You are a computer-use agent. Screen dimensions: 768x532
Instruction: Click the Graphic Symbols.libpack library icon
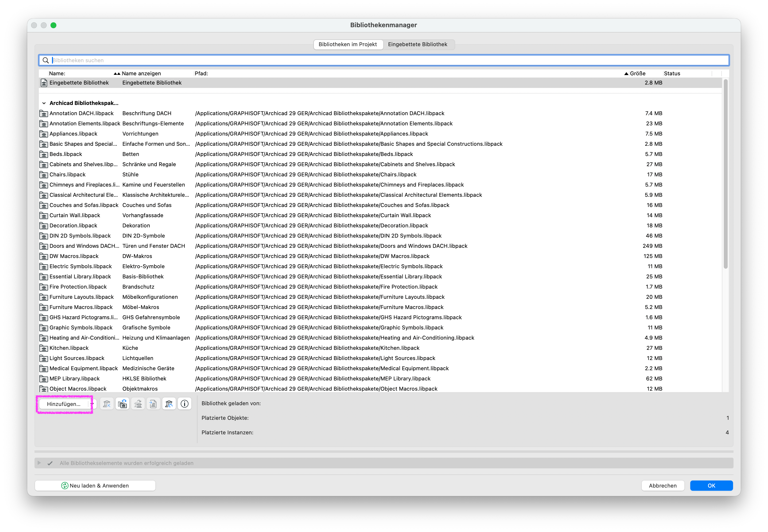(44, 328)
